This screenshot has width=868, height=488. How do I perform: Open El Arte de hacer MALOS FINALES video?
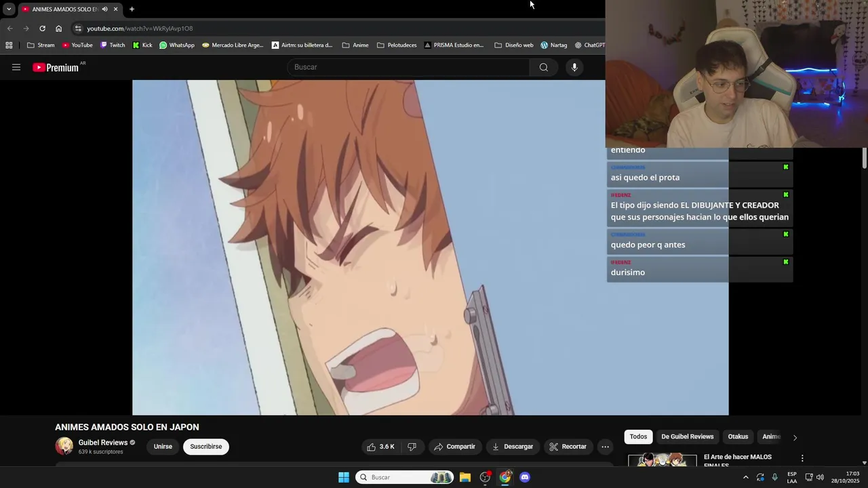[737, 461]
